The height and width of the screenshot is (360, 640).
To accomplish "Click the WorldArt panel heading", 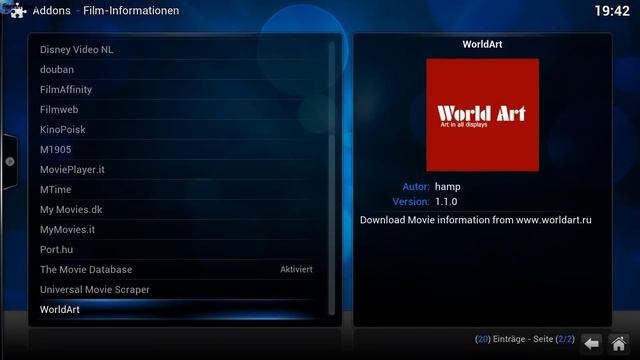I will (482, 44).
